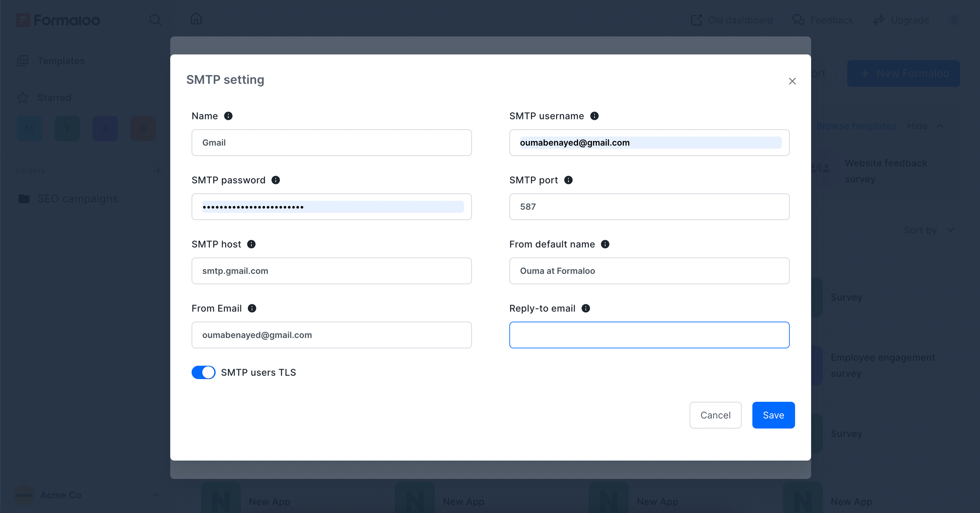
Task: Open Old dashboard link
Action: point(732,20)
